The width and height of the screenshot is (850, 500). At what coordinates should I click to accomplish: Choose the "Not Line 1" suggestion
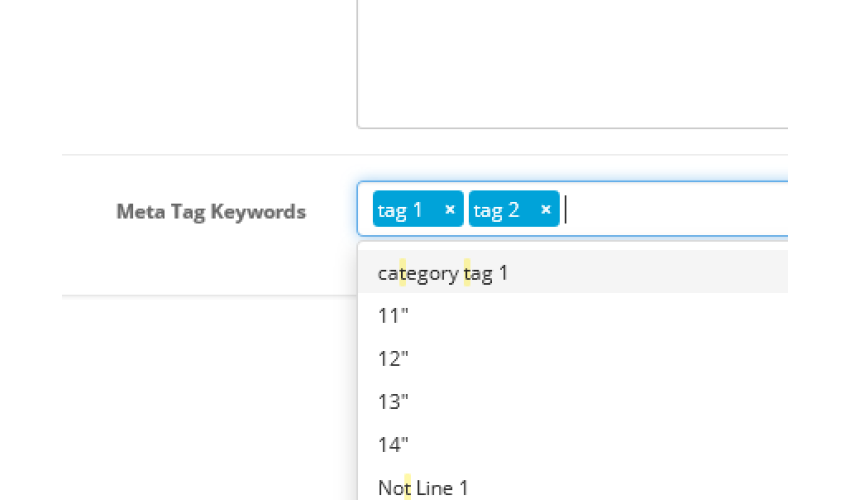(572, 485)
